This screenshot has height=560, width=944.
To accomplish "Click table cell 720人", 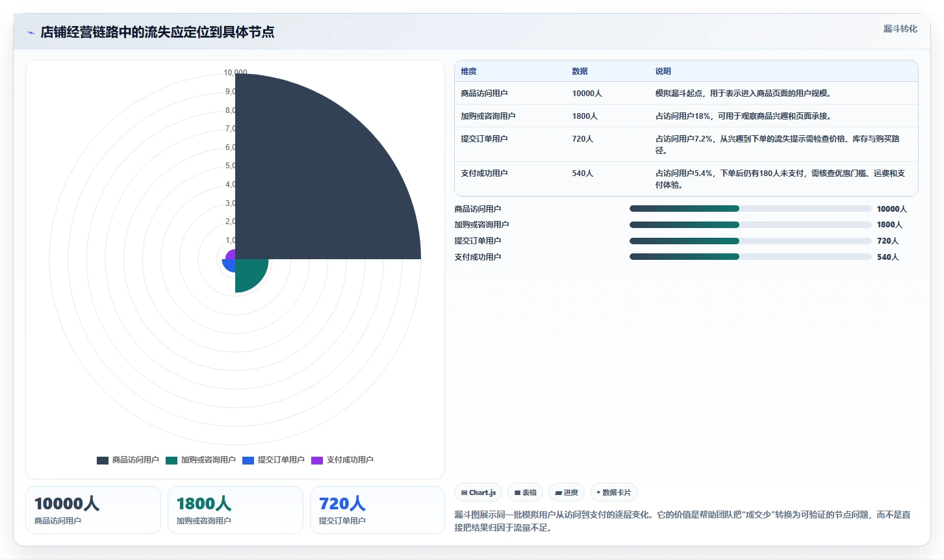I will tap(582, 139).
